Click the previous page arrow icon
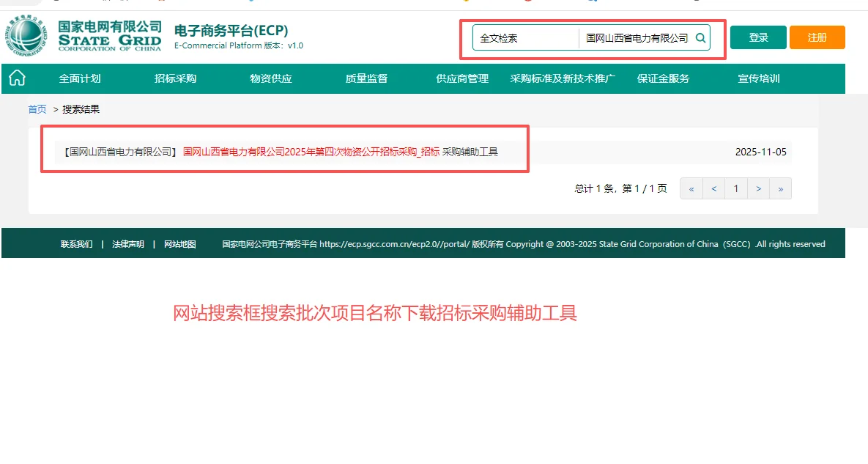The image size is (868, 464). tap(713, 188)
